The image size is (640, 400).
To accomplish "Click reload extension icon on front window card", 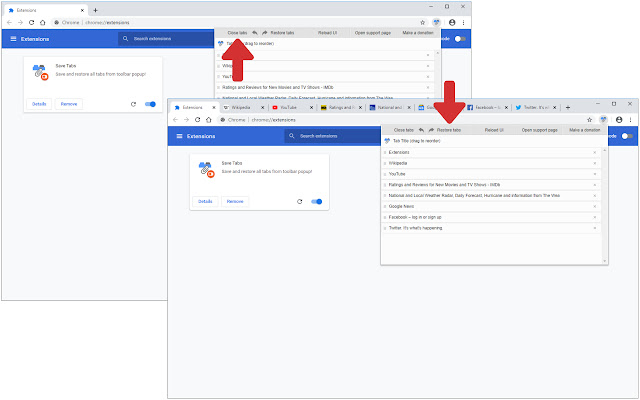I will pyautogui.click(x=300, y=201).
